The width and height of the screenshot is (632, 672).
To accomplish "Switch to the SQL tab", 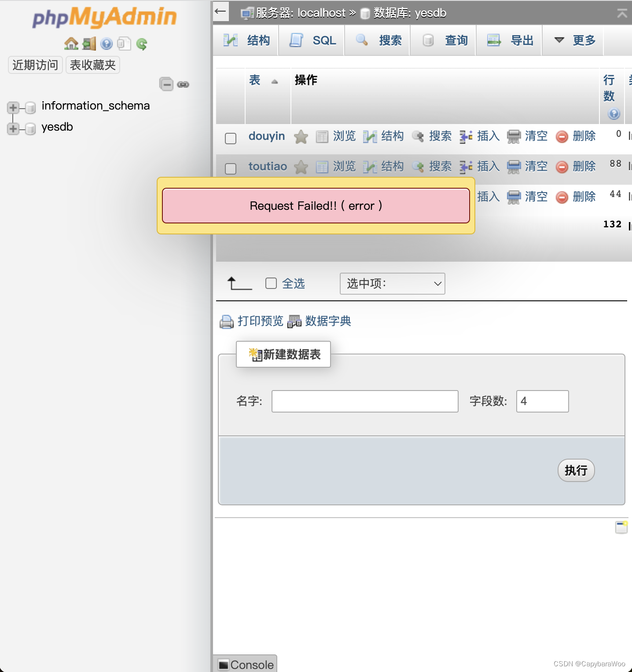I will (311, 40).
